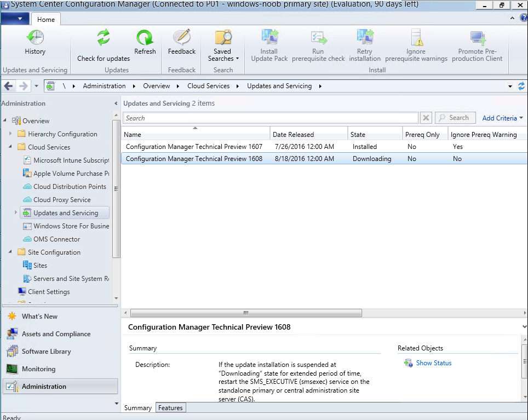Sort by Prereq Only column
This screenshot has width=528, height=420.
[425, 134]
